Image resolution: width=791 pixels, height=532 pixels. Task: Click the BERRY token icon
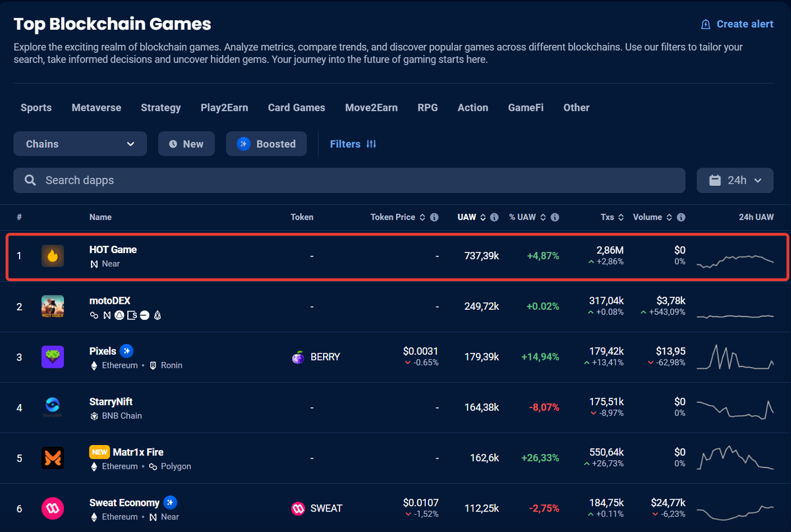(x=298, y=357)
